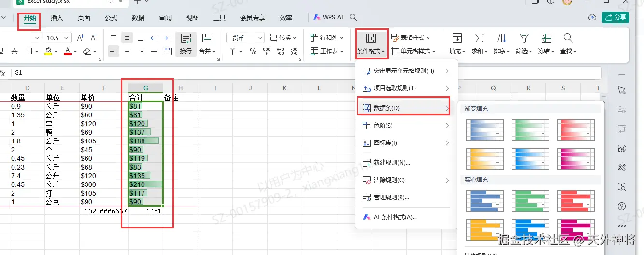Open the 色阶 color scales submenu
Screen dimensions: 644x255
tap(406, 126)
